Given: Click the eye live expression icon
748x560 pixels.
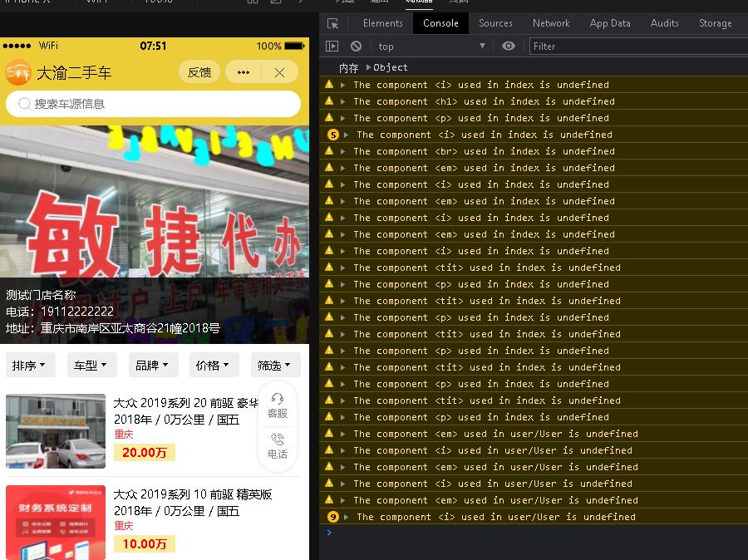Looking at the screenshot, I should point(509,47).
